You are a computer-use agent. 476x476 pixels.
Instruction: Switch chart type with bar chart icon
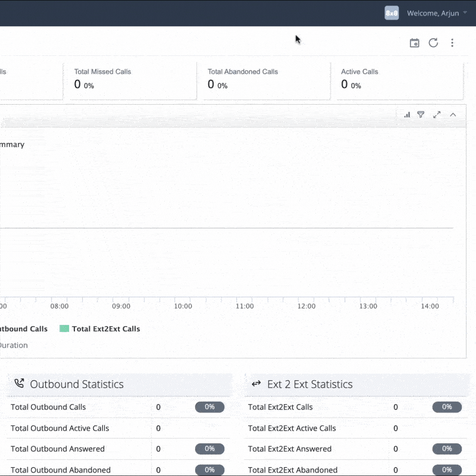(407, 115)
